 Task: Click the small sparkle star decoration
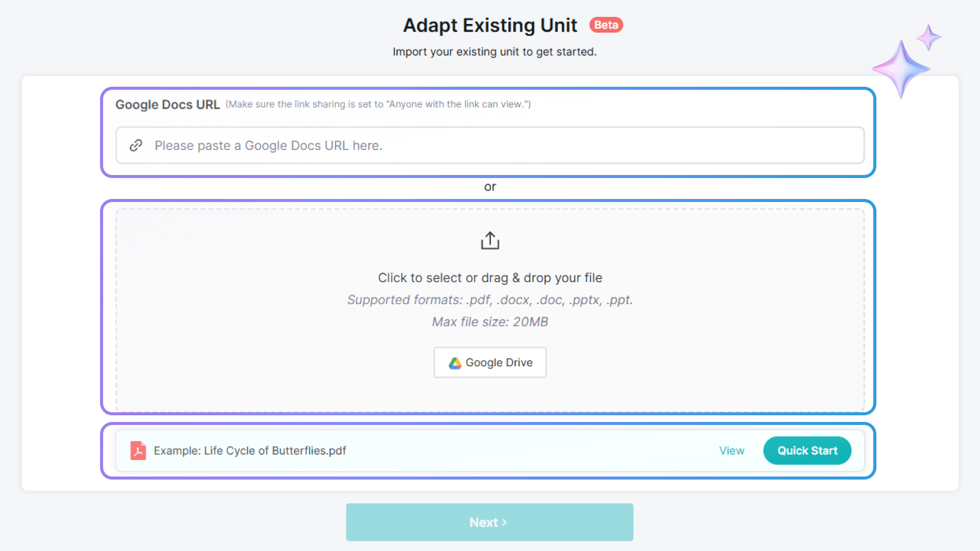[x=928, y=38]
